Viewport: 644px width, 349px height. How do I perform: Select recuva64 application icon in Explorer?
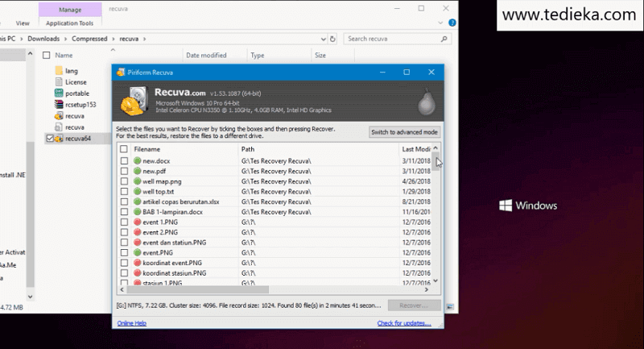pyautogui.click(x=59, y=139)
